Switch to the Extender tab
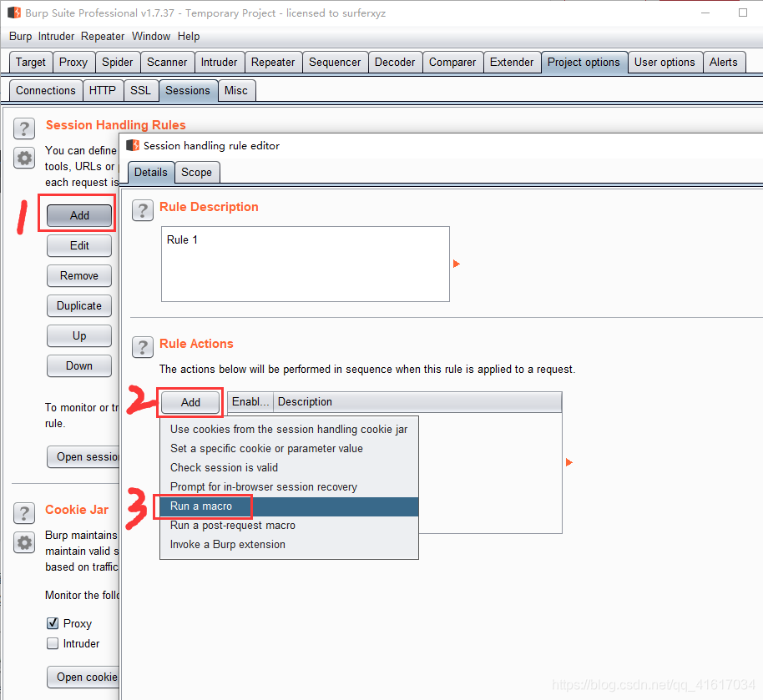The image size is (763, 700). [512, 63]
